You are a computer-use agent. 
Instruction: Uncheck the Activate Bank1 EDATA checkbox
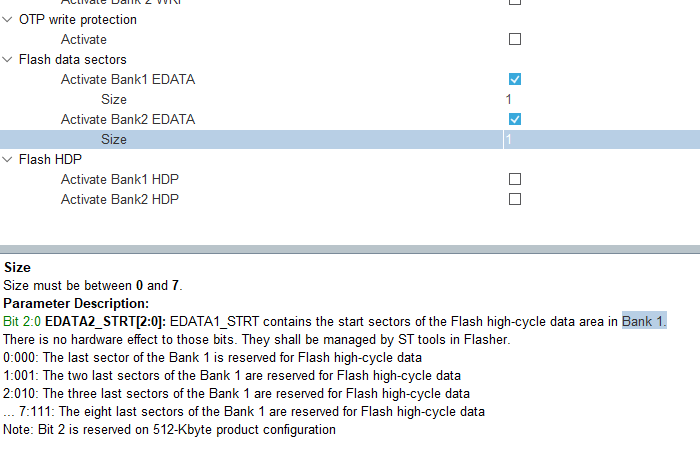(515, 80)
